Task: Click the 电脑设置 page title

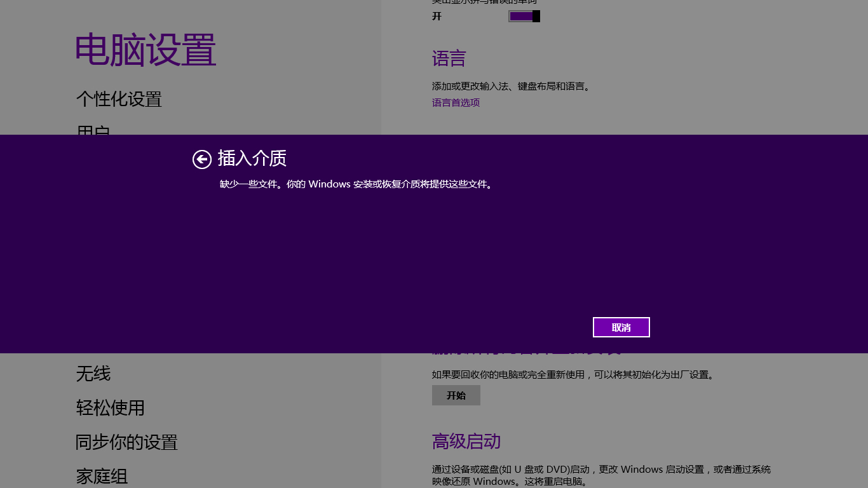Action: click(146, 50)
